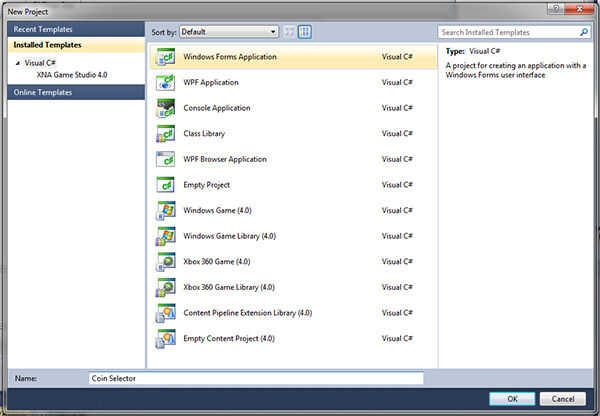Image resolution: width=600 pixels, height=416 pixels.
Task: Select the WPF Application name text
Action: pyautogui.click(x=211, y=82)
